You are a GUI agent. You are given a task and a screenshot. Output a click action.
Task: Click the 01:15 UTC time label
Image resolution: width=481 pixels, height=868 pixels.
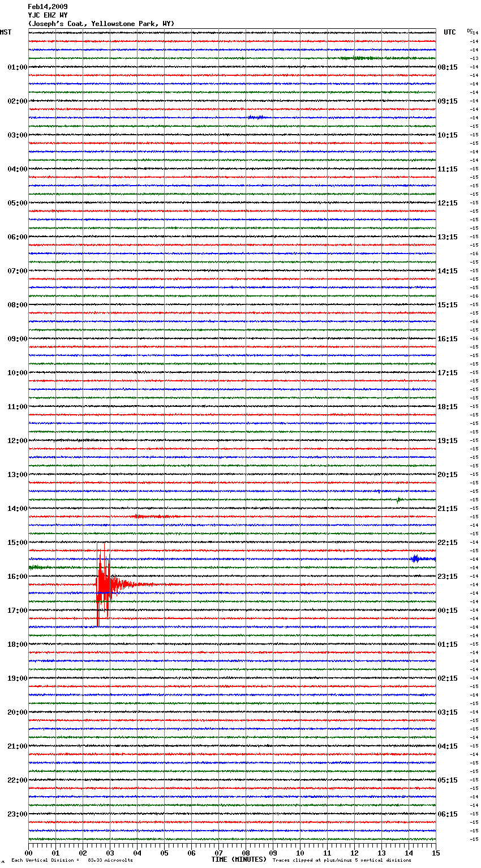point(448,644)
